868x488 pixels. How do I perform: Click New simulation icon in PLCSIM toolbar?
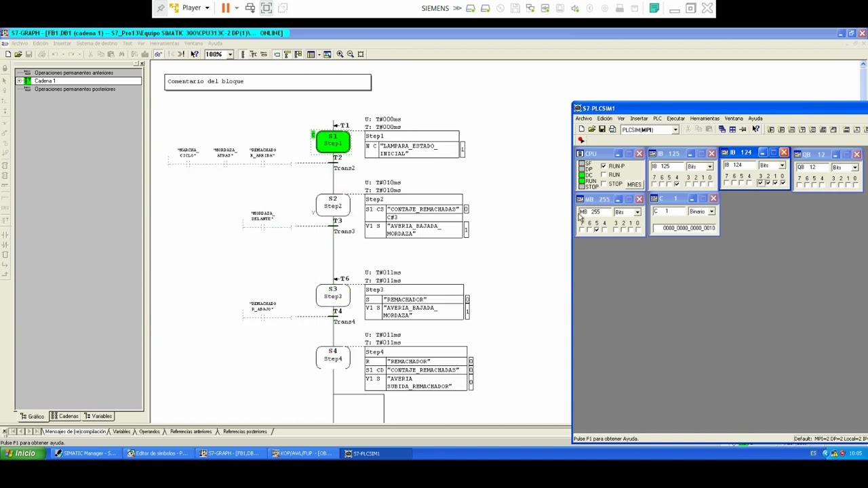(582, 129)
